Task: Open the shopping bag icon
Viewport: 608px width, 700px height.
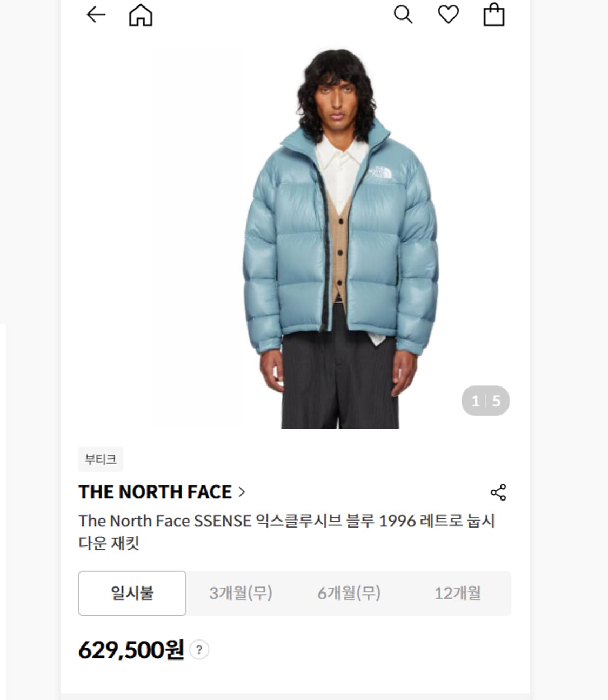Action: click(493, 15)
